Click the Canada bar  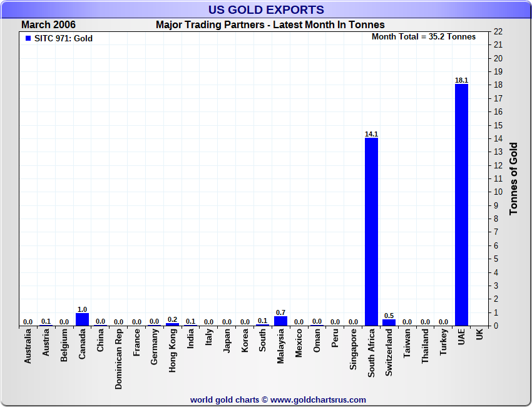82,319
